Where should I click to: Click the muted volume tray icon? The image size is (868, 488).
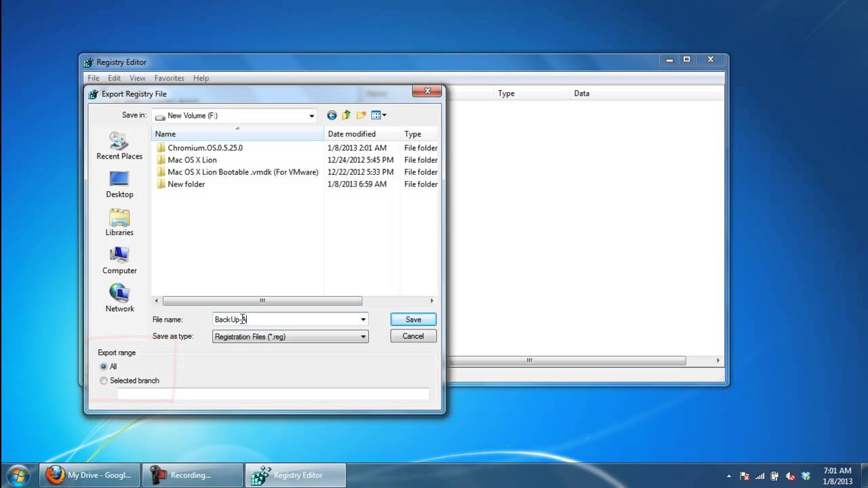pyautogui.click(x=790, y=476)
